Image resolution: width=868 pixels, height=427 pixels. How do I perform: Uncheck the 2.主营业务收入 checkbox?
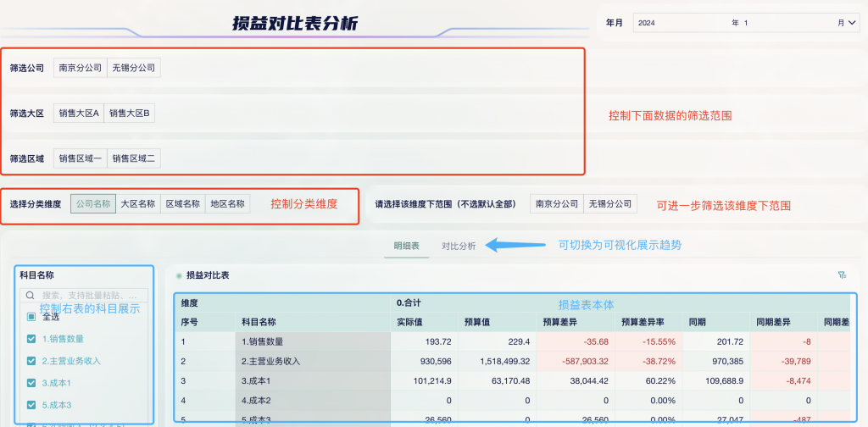click(x=31, y=360)
